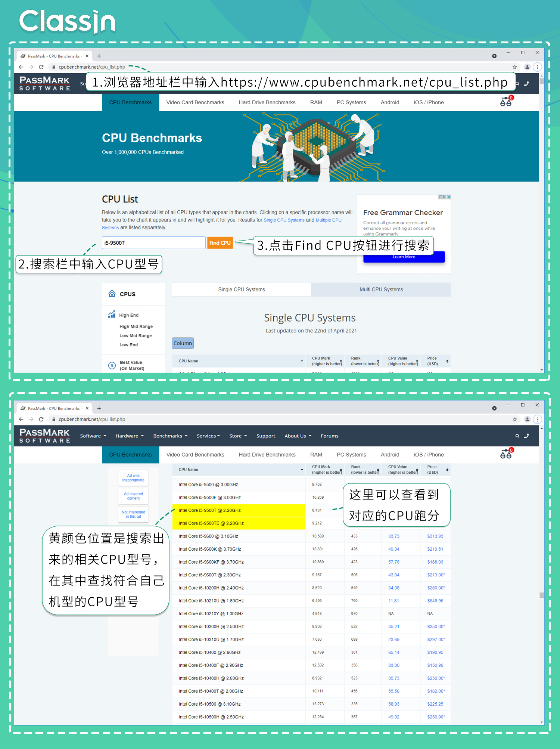Screen dimensions: 560x749
Task: Expand the Benchmarks dropdown in the dark nav bar
Action: tap(170, 436)
